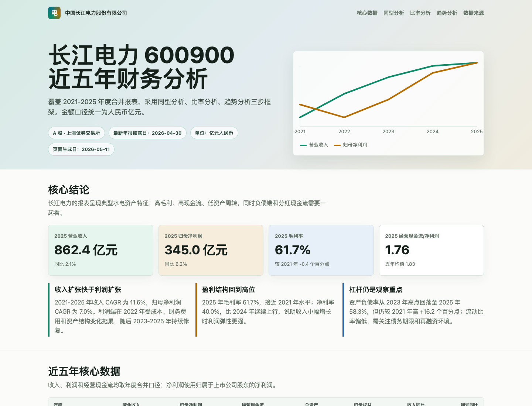Viewport: 532px width, 406px height.
Task: Select the 2025 营业收入 862.4 亿元 card
Action: [x=100, y=250]
